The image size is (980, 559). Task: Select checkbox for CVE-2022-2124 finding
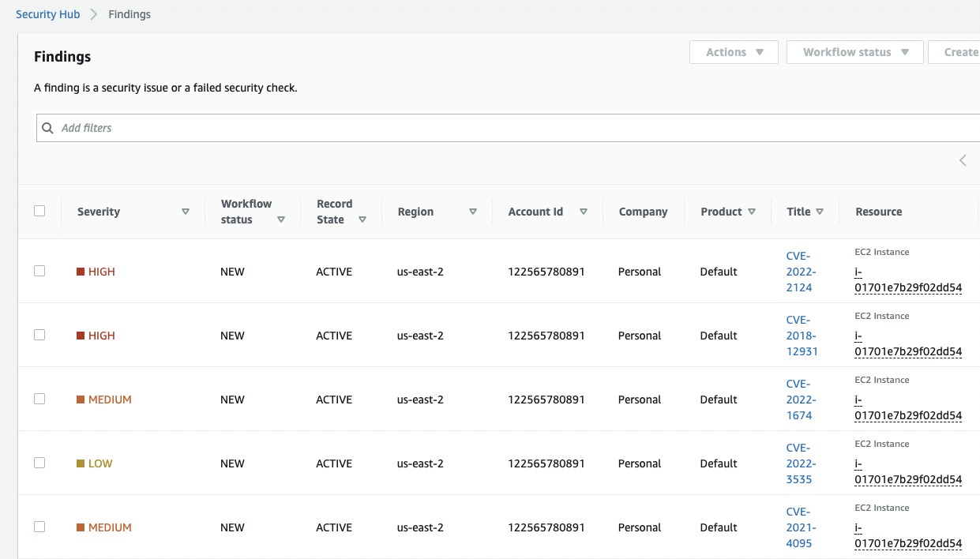coord(39,271)
